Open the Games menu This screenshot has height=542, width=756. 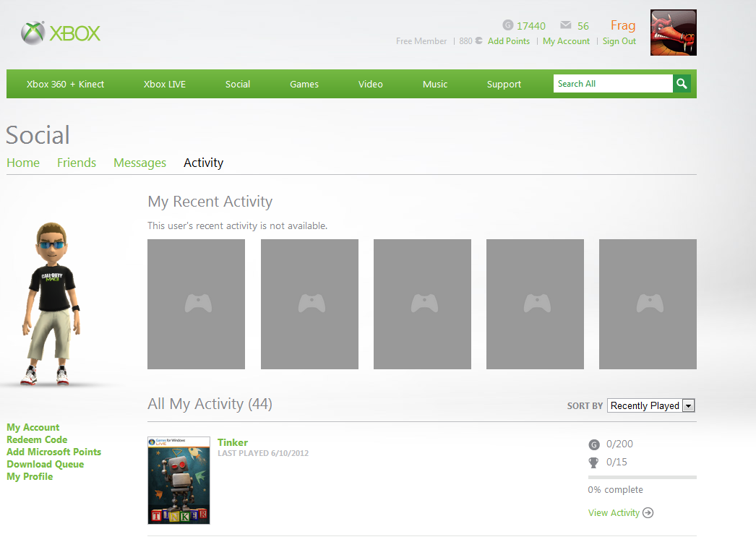pyautogui.click(x=304, y=84)
